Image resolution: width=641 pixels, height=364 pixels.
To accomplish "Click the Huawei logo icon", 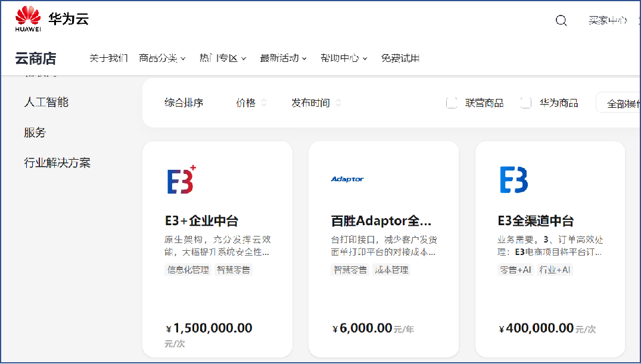I will [28, 18].
